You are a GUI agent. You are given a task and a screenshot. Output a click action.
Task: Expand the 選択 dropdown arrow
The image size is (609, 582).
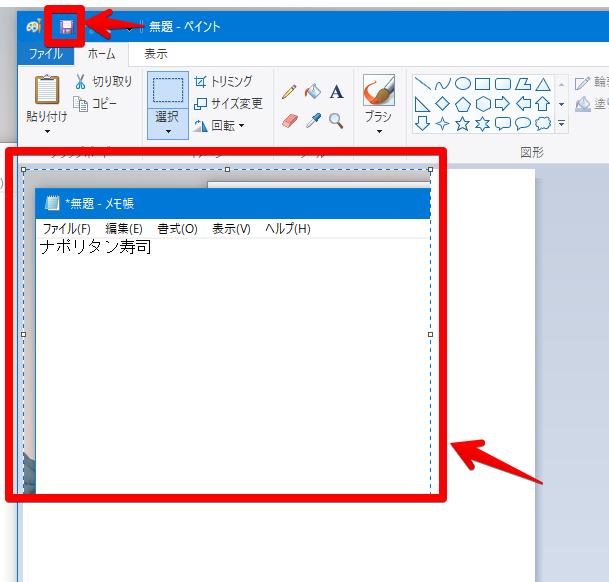click(168, 131)
